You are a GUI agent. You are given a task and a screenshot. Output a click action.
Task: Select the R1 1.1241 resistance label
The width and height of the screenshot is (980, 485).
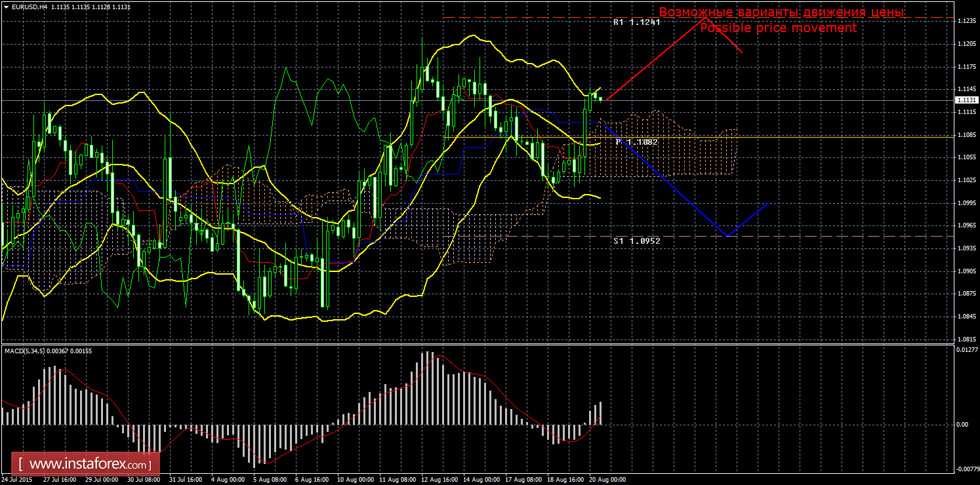click(636, 22)
